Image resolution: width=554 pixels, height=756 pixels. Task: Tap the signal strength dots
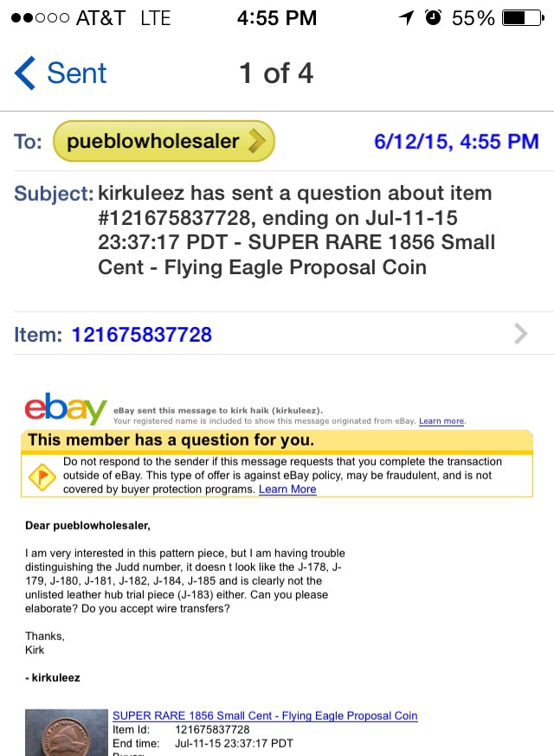coord(40,18)
